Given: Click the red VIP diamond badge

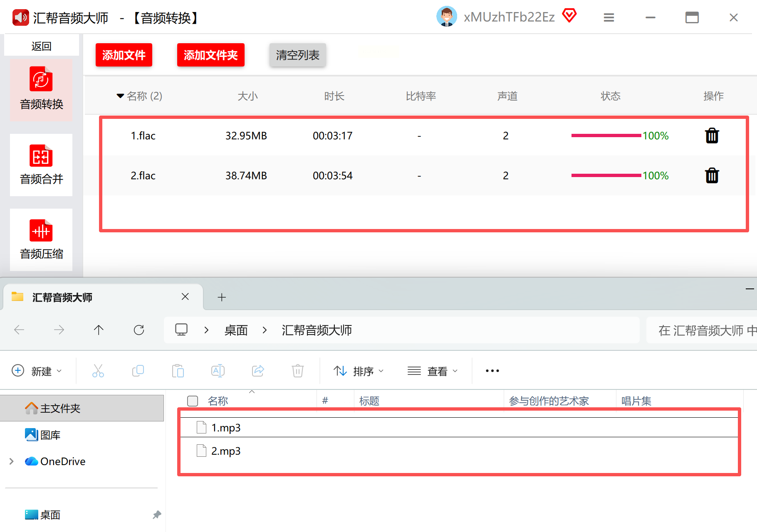Looking at the screenshot, I should pos(569,16).
